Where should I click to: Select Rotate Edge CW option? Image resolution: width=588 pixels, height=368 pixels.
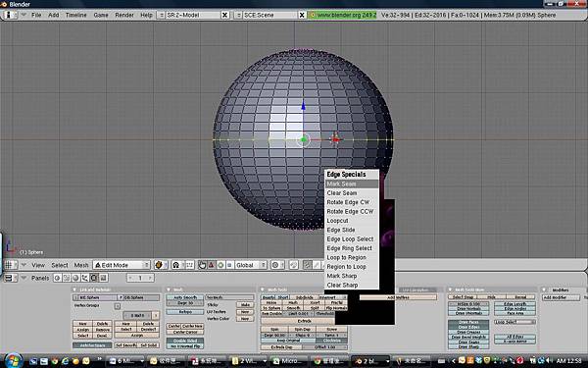[352, 202]
